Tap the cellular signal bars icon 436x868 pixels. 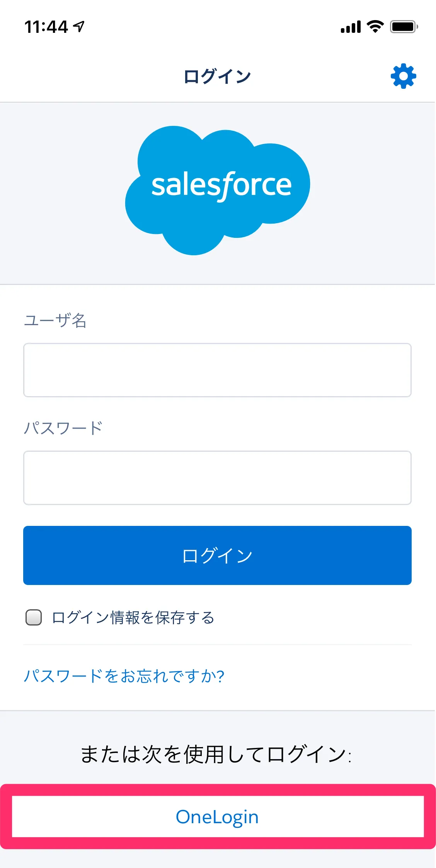pos(351,27)
